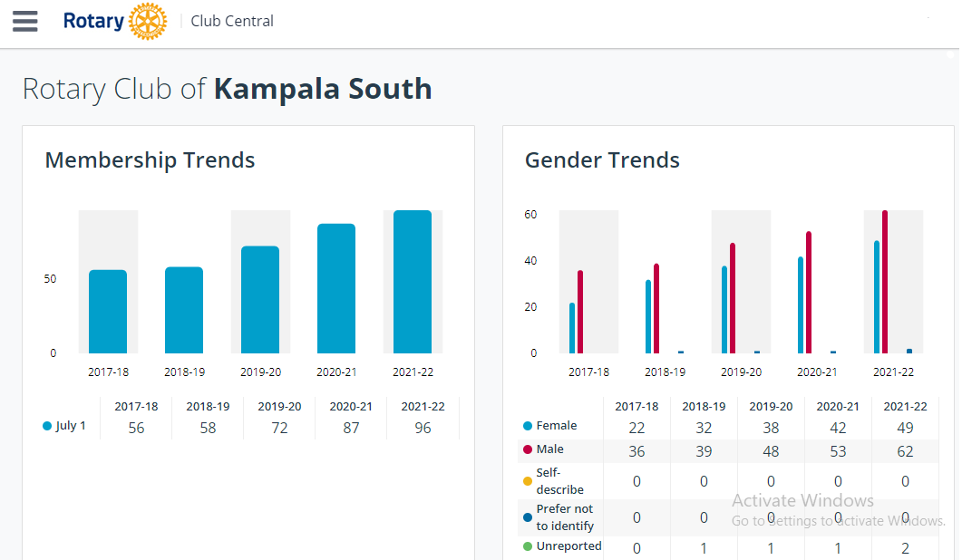Click membership value 87 for 2020-21
The image size is (962, 560).
(351, 428)
